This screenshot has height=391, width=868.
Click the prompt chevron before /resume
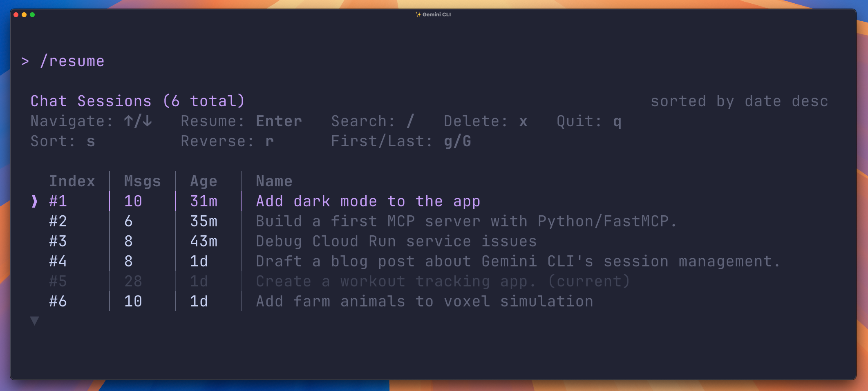click(25, 60)
